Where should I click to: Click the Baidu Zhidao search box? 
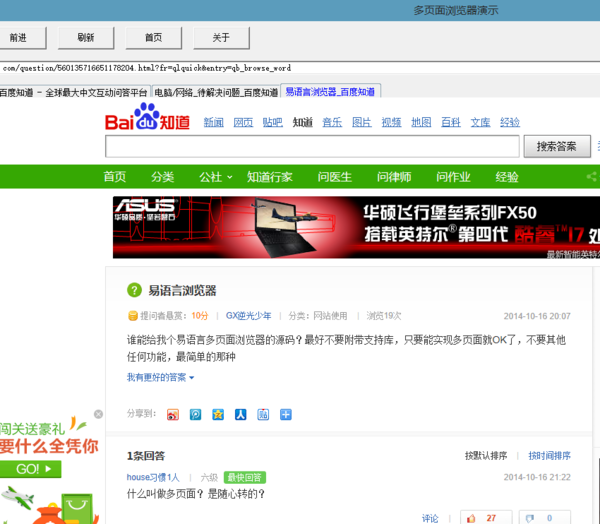click(312, 146)
